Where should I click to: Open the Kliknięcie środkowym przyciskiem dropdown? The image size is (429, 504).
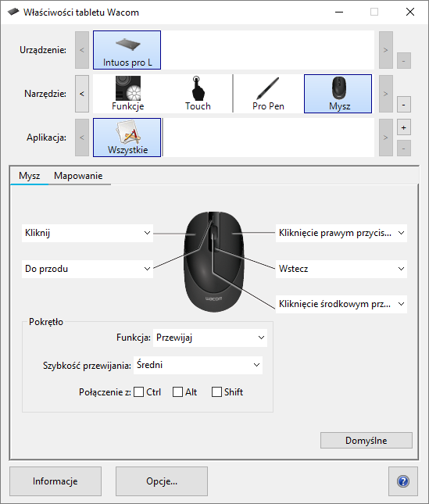[x=341, y=304]
